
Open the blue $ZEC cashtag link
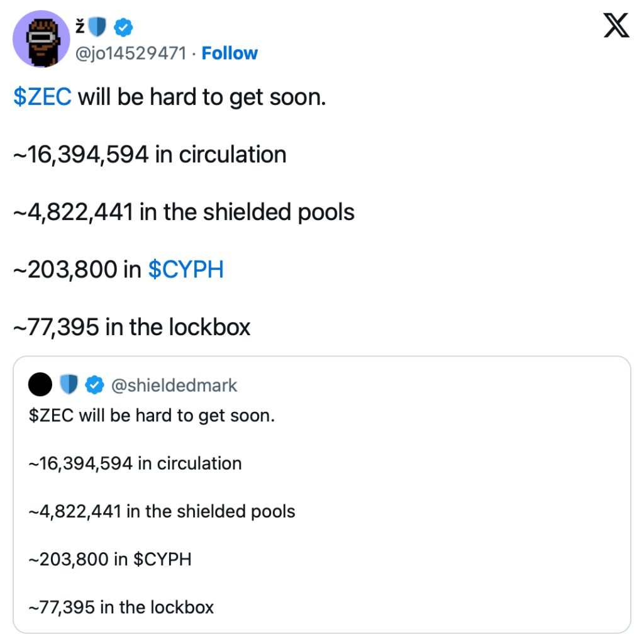coord(43,97)
